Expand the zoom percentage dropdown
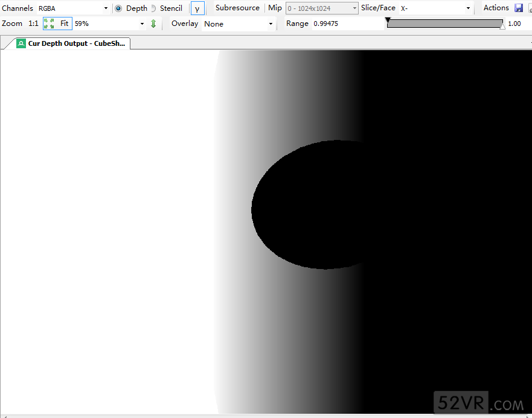 tap(142, 24)
